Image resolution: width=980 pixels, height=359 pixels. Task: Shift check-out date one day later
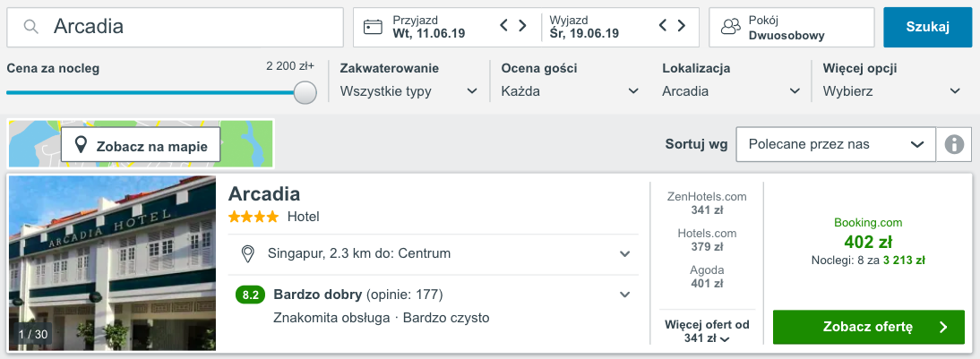681,26
